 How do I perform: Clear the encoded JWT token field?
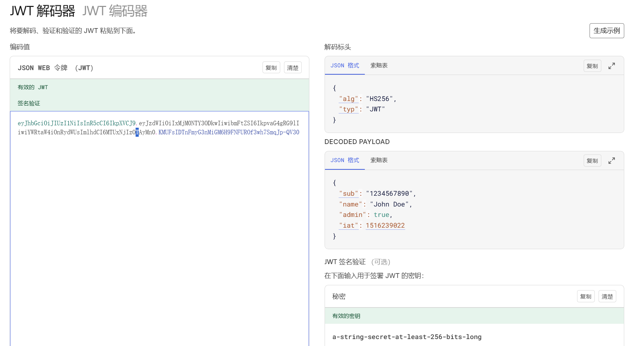292,68
